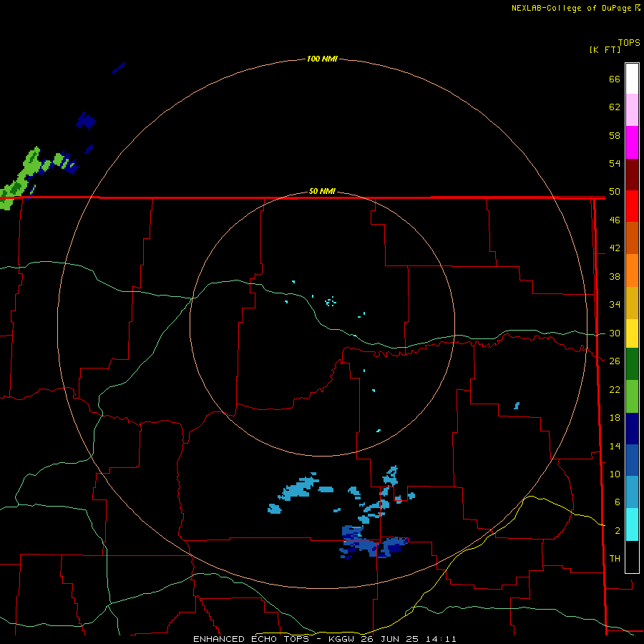Click the gold legend swatch

(632, 303)
